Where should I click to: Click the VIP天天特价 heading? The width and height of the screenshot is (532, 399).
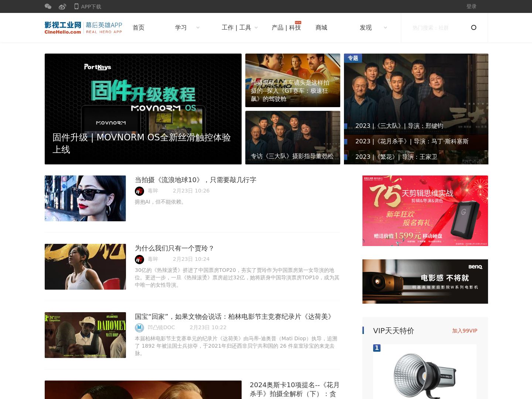click(x=393, y=331)
